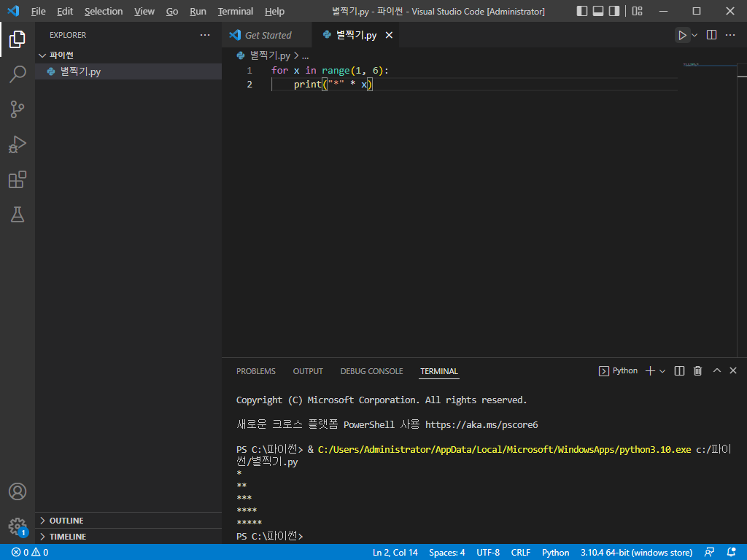747x560 pixels.
Task: Expand the OUTLINE section
Action: click(x=128, y=521)
